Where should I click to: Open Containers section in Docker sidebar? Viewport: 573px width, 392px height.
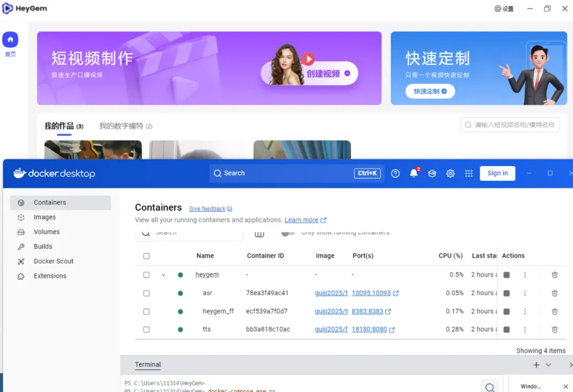60,203
